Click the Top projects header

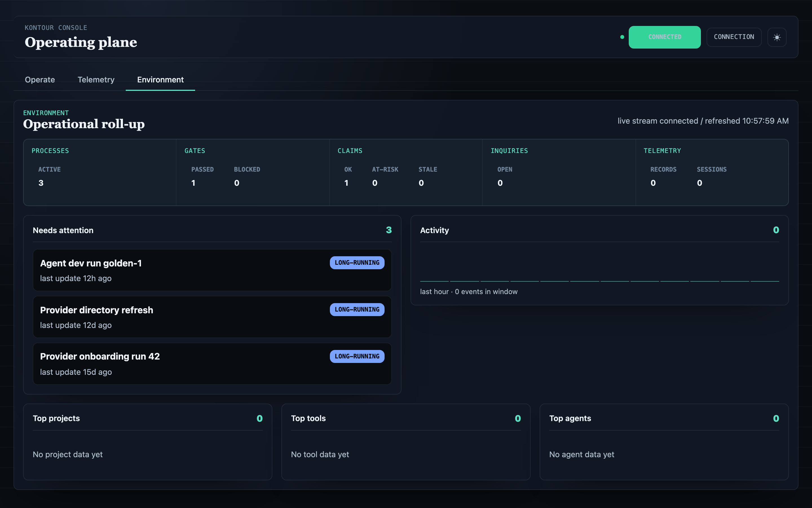coord(56,418)
